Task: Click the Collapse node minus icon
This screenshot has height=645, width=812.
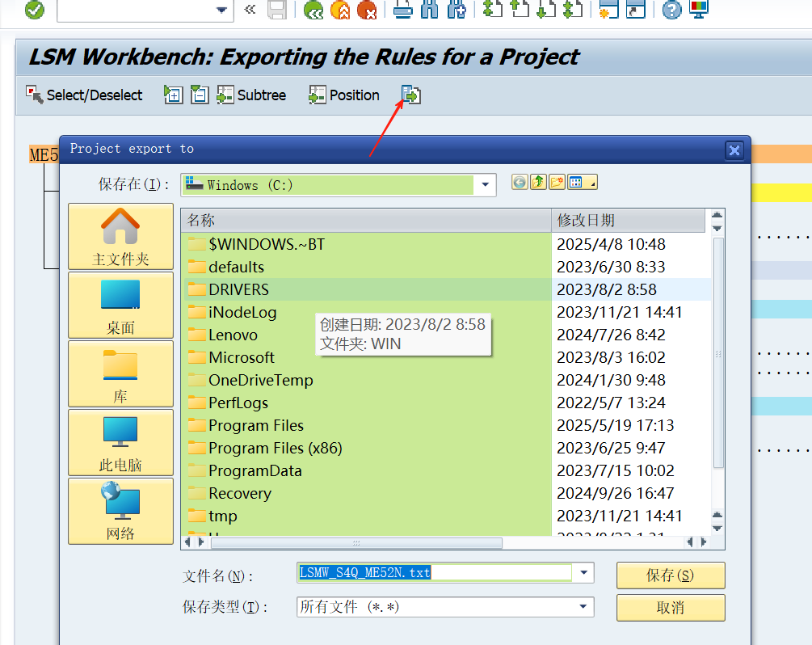Action: pyautogui.click(x=200, y=95)
